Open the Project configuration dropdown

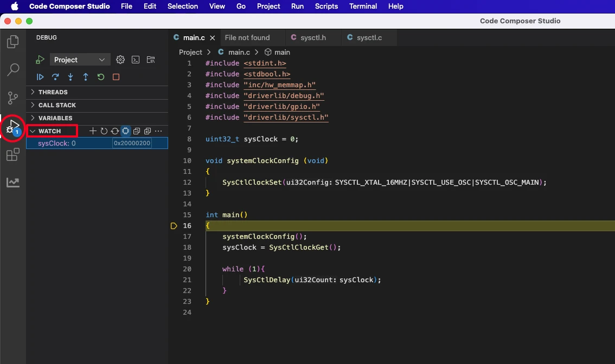(x=80, y=60)
